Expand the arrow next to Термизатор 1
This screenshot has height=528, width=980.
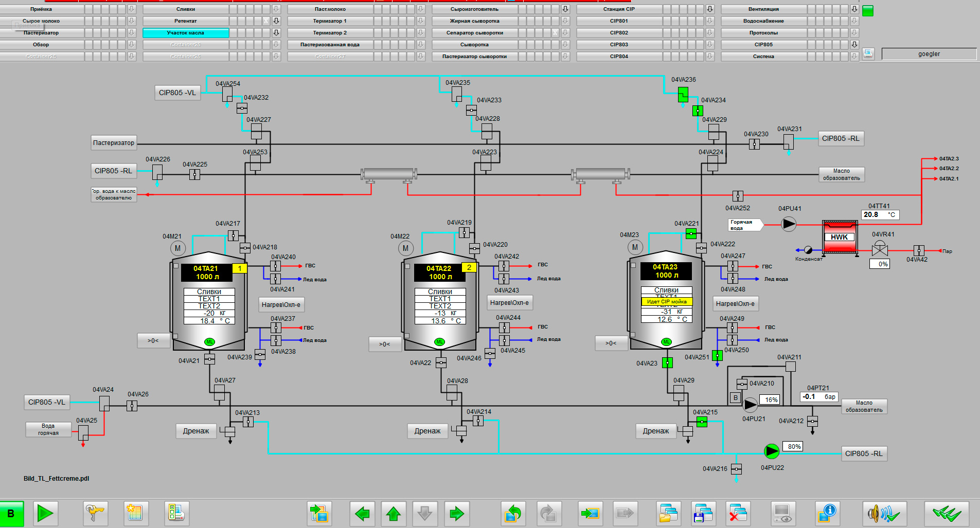click(421, 21)
